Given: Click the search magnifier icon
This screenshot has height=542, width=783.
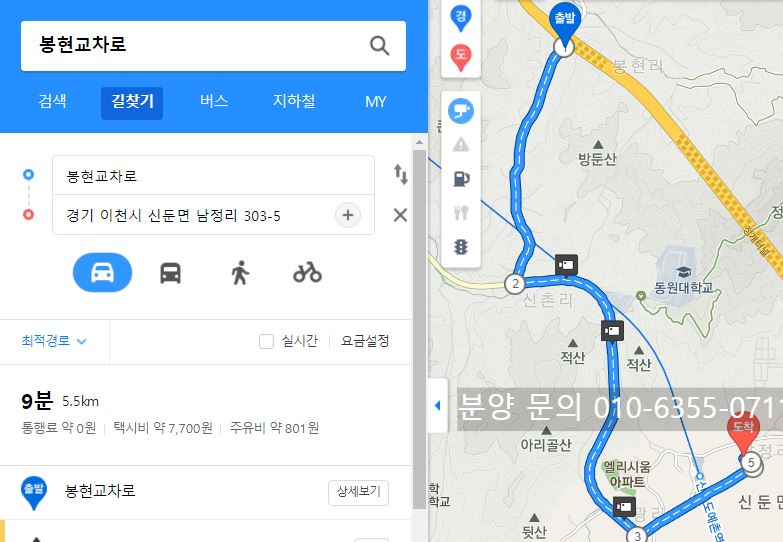Looking at the screenshot, I should point(379,45).
